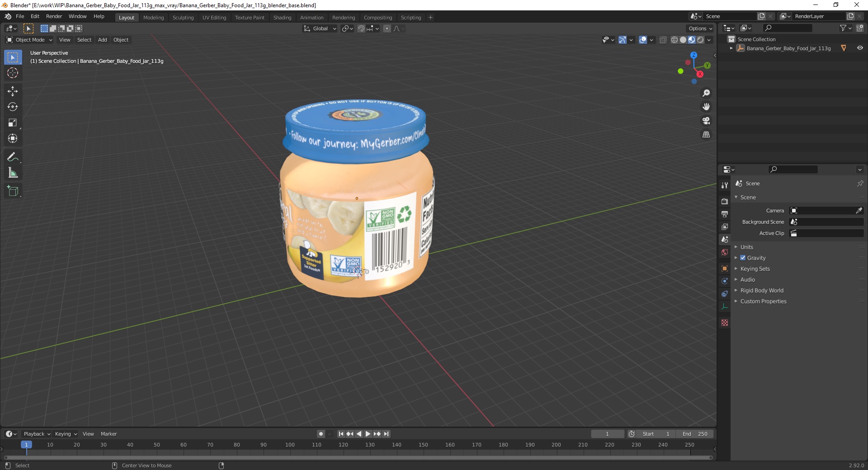The image size is (868, 470).
Task: Open the Render menu
Action: [54, 16]
